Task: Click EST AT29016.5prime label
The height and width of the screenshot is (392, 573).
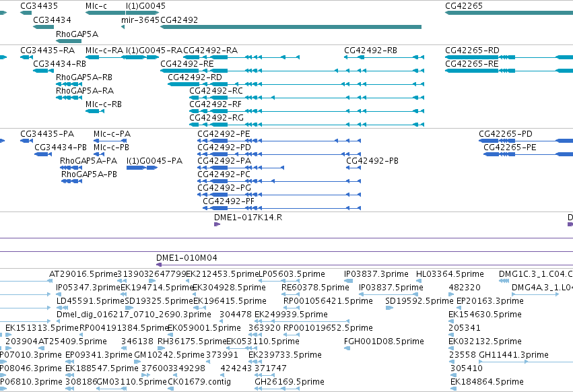Action: [83, 274]
